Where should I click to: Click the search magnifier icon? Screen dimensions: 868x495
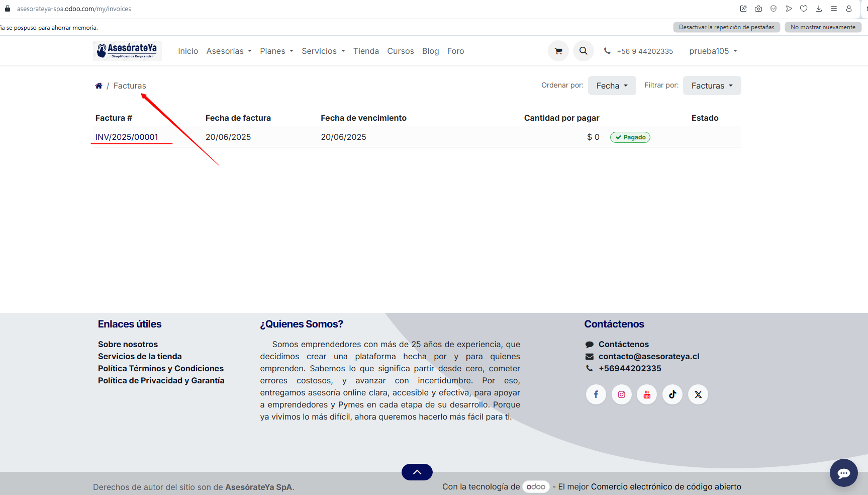tap(583, 51)
